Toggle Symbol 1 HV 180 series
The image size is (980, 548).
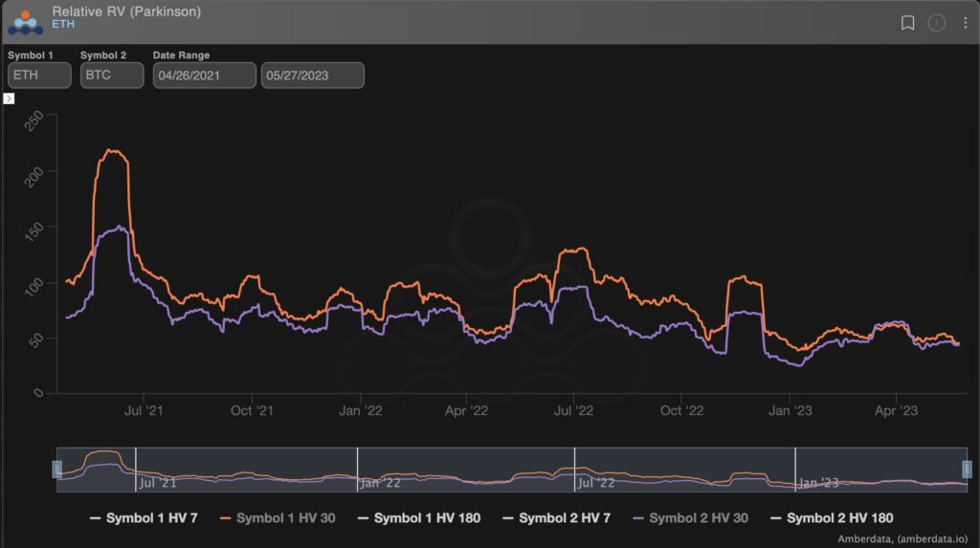pyautogui.click(x=419, y=518)
